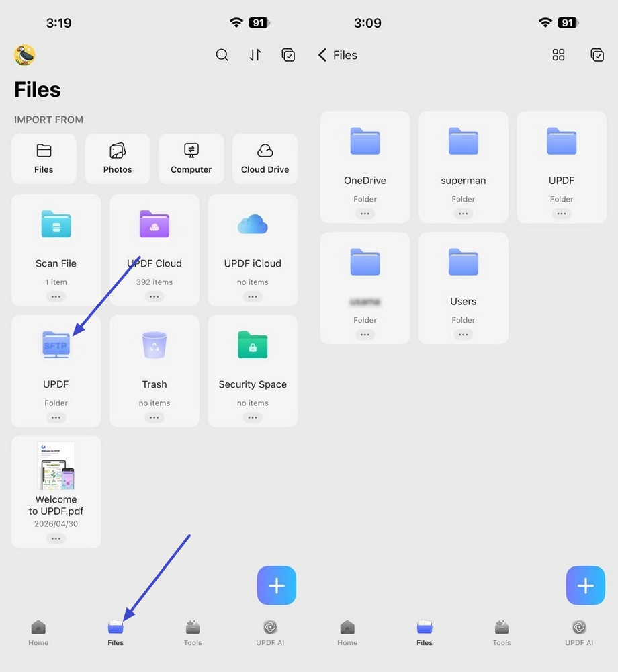The image size is (618, 672).
Task: Tap the '392 items' count text
Action: point(154,282)
